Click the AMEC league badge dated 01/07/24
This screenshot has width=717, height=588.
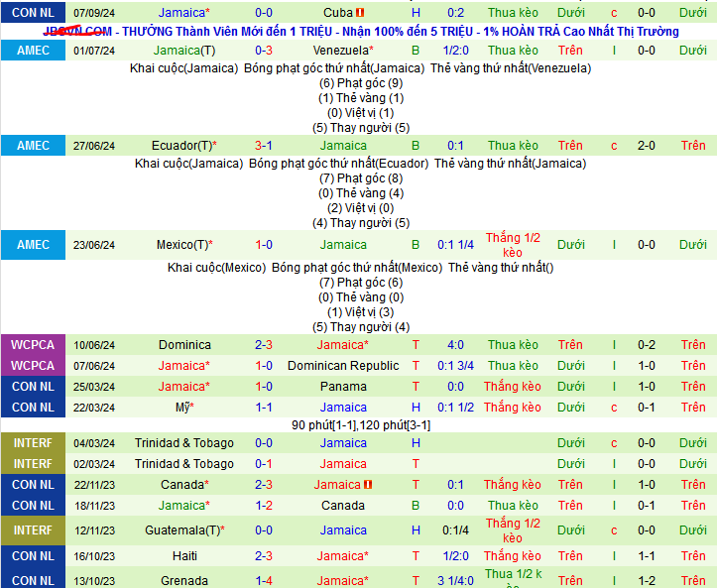33,51
